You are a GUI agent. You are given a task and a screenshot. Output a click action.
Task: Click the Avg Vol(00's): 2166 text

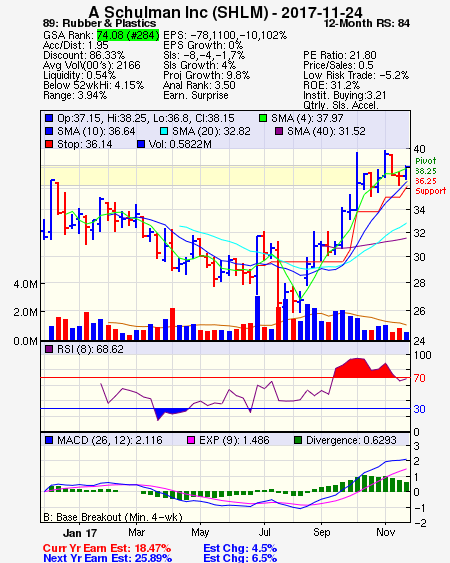tap(92, 65)
